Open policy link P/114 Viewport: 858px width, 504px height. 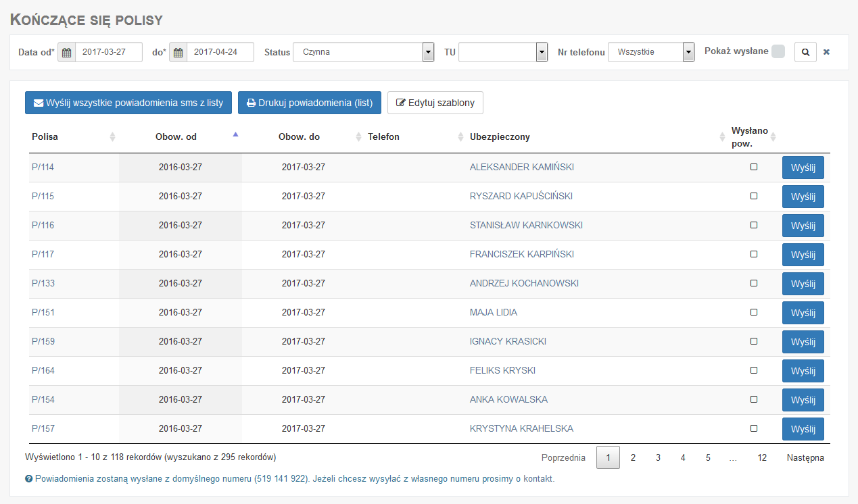tap(43, 167)
